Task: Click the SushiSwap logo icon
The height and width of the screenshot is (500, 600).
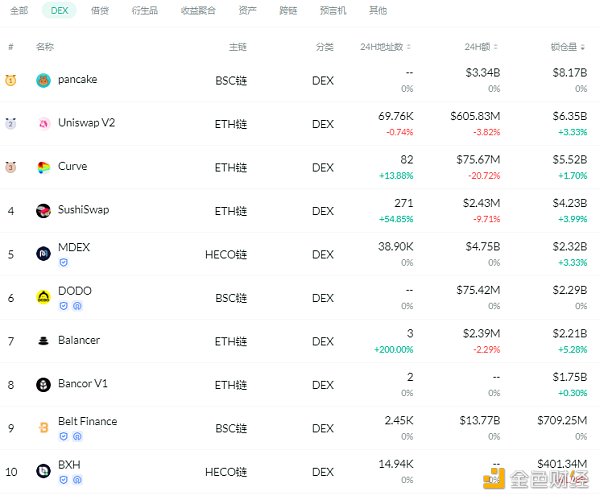Action: tap(43, 211)
